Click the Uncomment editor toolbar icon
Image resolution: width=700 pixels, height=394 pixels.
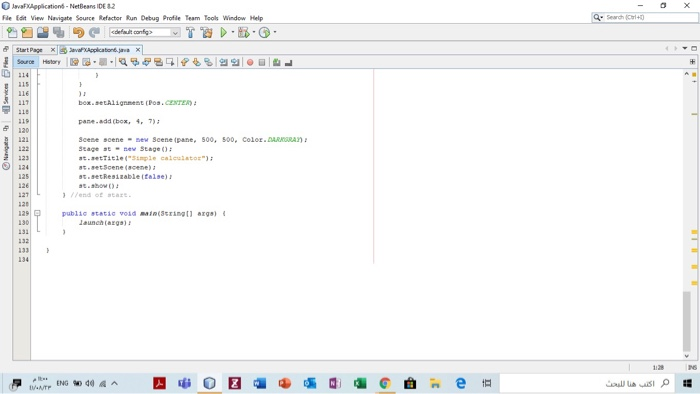(288, 62)
